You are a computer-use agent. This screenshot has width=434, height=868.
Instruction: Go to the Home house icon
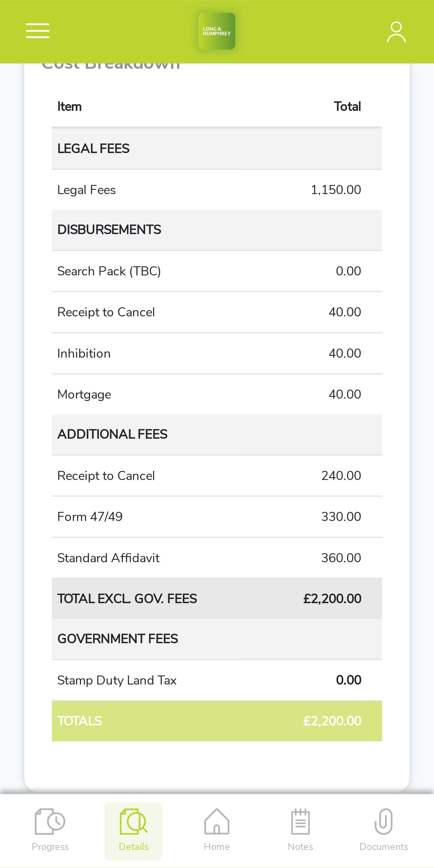click(217, 822)
